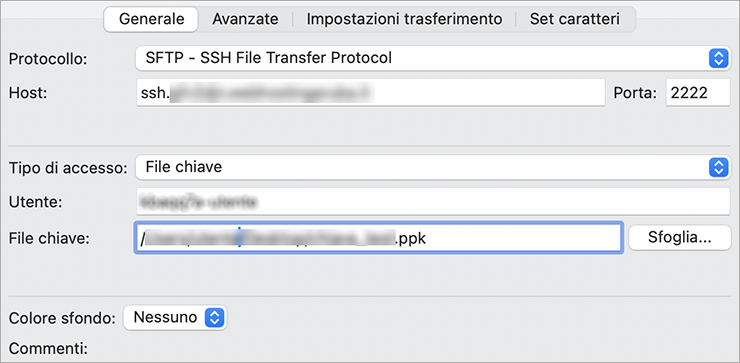Open the Impostazioni trasferimento tab
Image resolution: width=740 pixels, height=363 pixels.
(404, 19)
